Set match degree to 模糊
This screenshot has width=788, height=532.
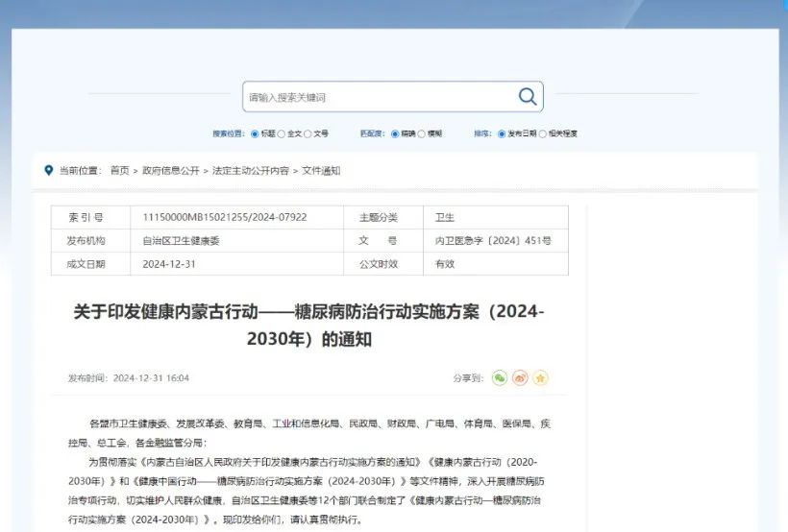coord(422,133)
